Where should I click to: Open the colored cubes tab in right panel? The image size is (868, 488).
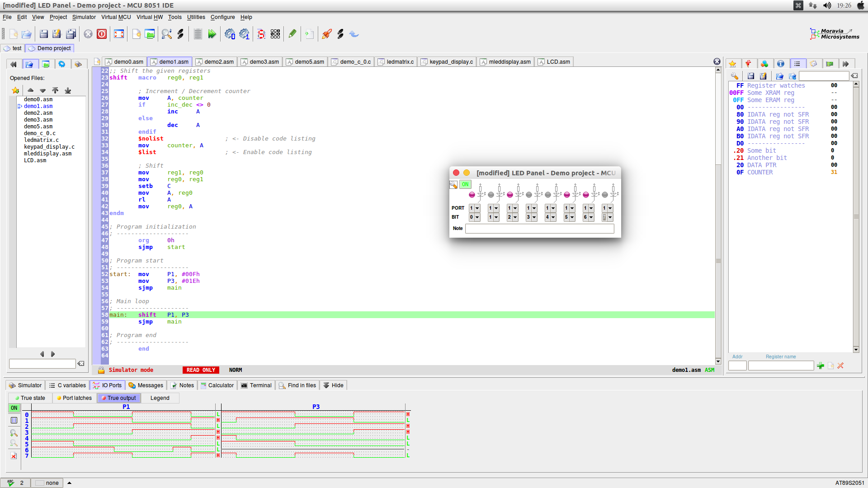tap(764, 64)
